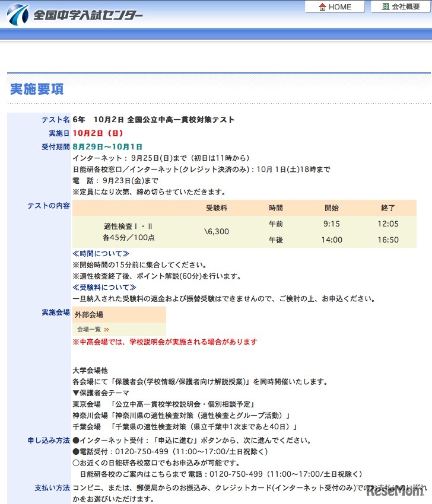This screenshot has height=504, width=432.
Task: Click the ▼保護者会テーマ line
Action: coord(101,393)
